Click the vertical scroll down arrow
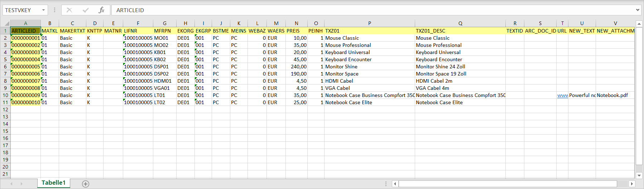Viewport: 644px width, 189px height. [639, 175]
